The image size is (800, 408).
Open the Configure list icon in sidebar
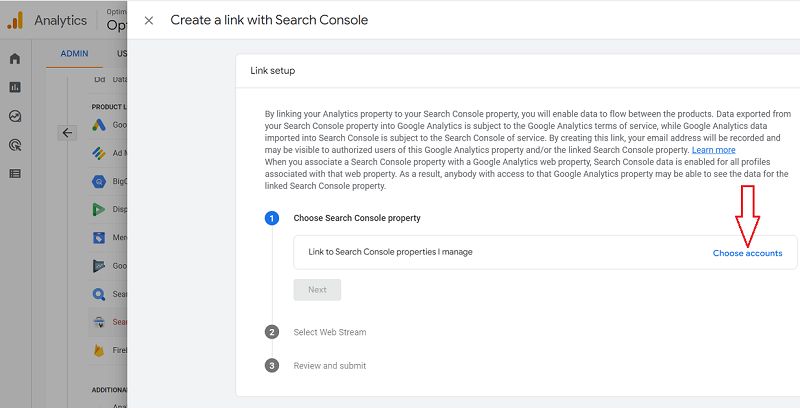[x=15, y=174]
